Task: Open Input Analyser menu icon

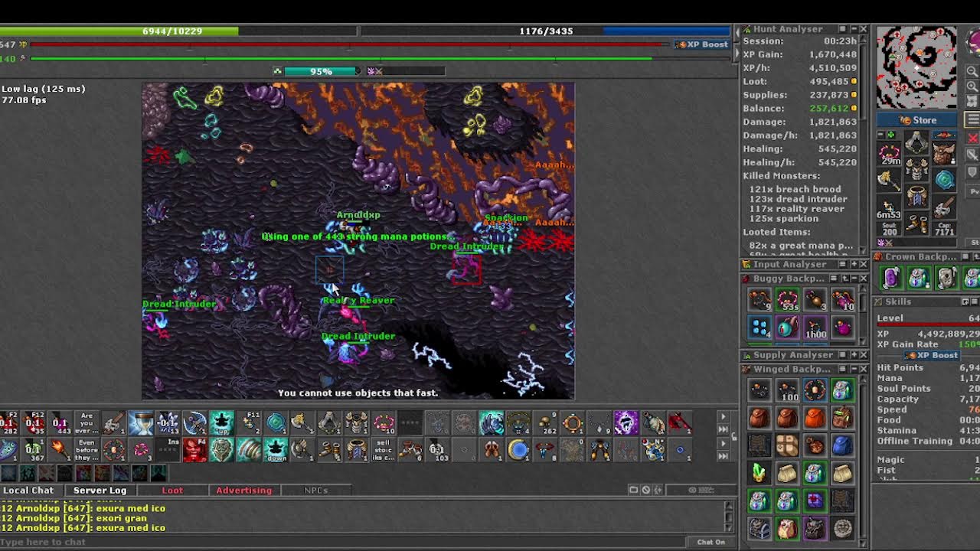Action: 842,264
